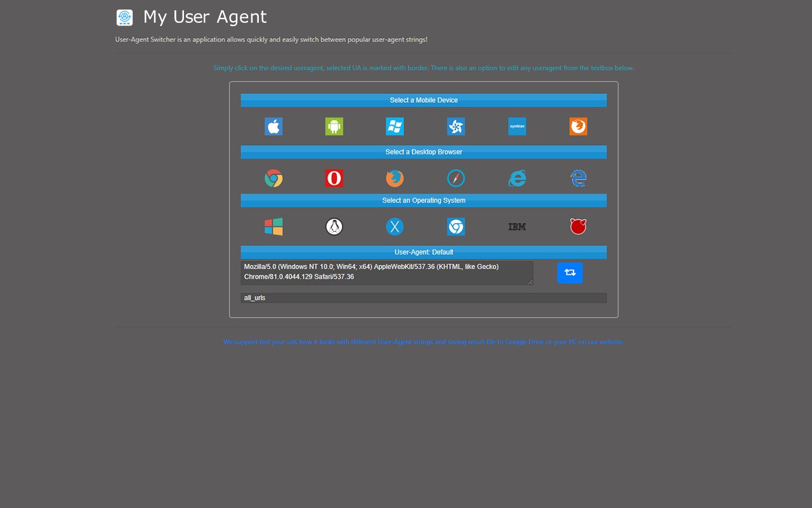
Task: Click the 'Simply click on the desired useragent' hint
Action: pos(424,68)
